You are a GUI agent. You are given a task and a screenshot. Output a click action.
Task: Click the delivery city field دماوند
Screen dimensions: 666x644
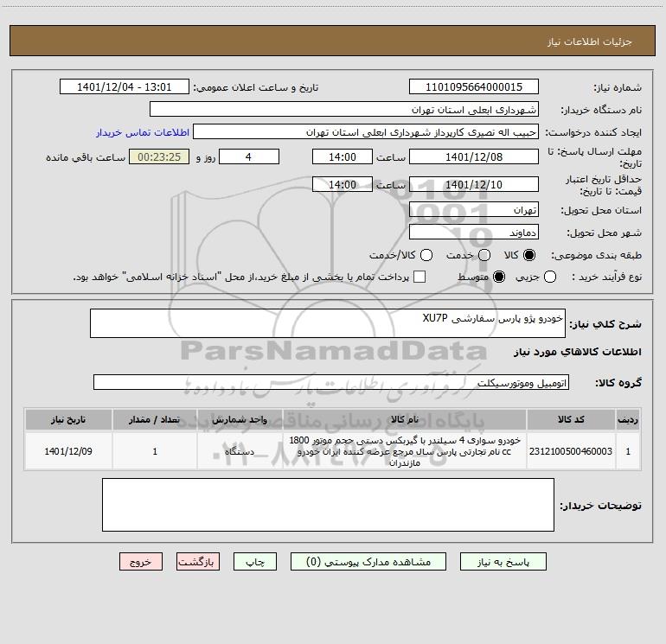point(474,233)
